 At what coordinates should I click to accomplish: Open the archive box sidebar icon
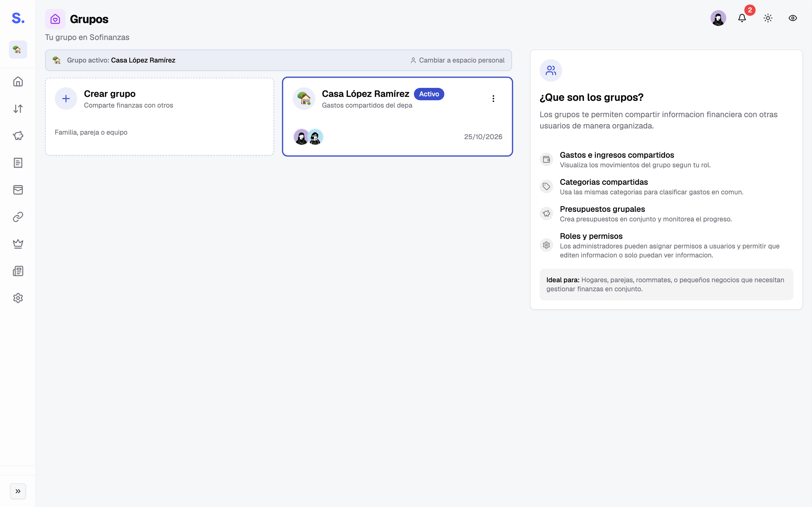tap(18, 190)
